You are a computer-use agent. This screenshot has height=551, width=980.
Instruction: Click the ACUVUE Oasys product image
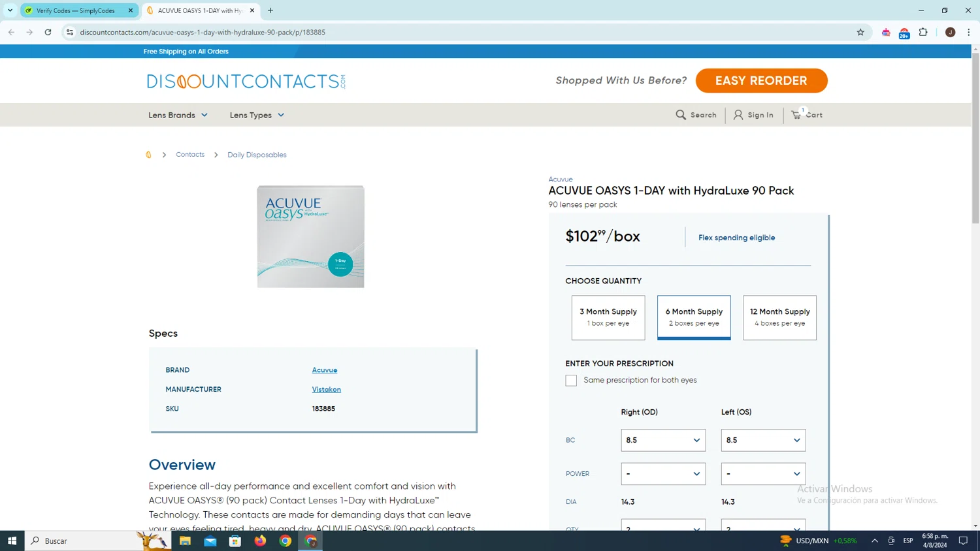(310, 236)
